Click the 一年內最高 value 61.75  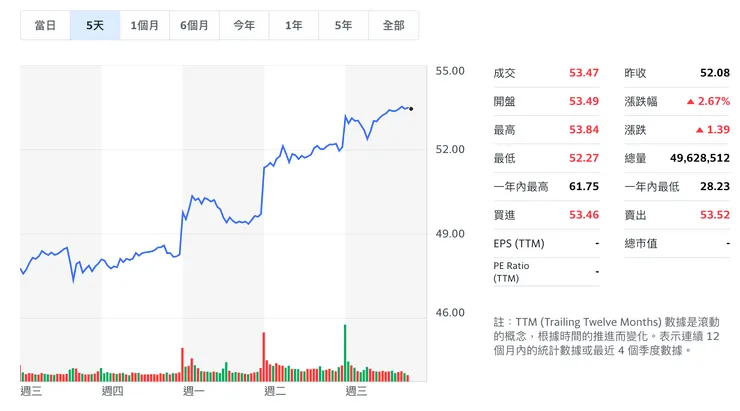click(x=583, y=186)
